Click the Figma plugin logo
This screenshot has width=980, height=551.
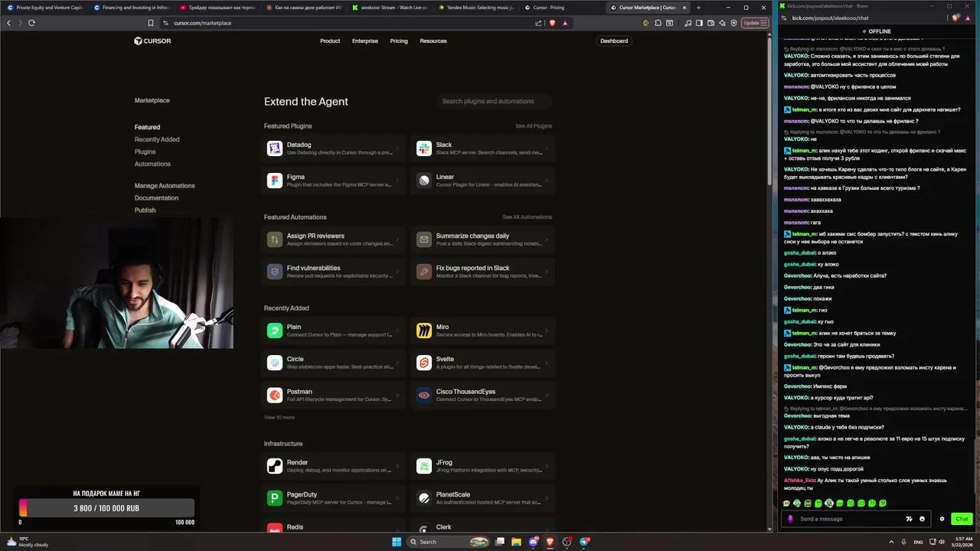tap(275, 181)
